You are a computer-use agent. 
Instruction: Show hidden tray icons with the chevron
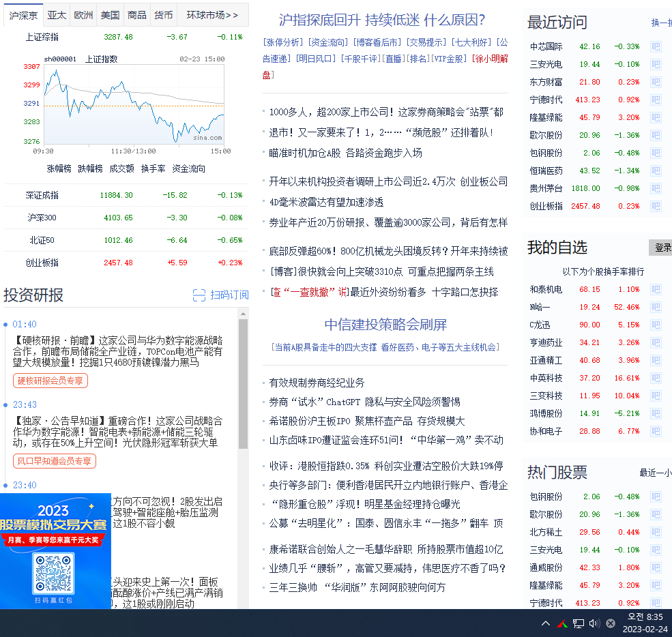(546, 623)
